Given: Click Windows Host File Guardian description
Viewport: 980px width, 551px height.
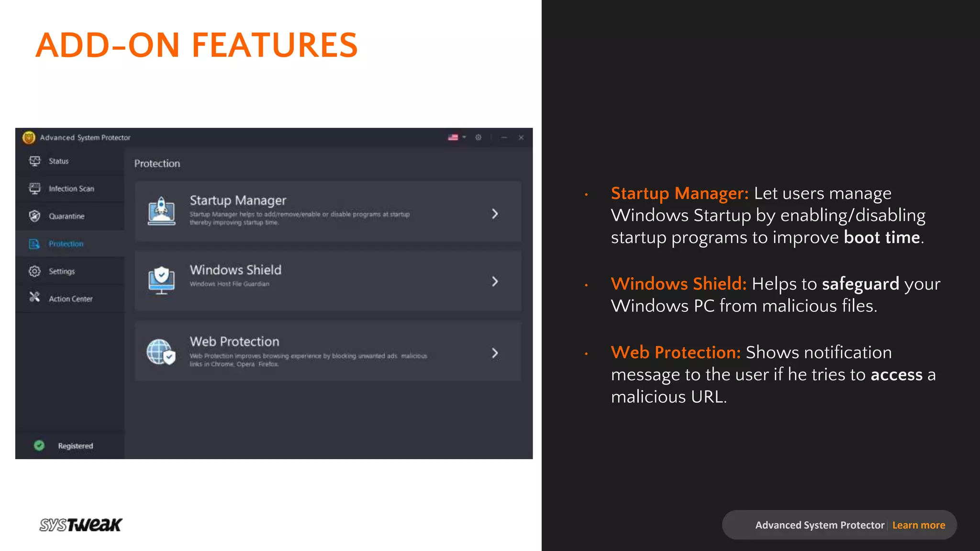Looking at the screenshot, I should click(229, 284).
